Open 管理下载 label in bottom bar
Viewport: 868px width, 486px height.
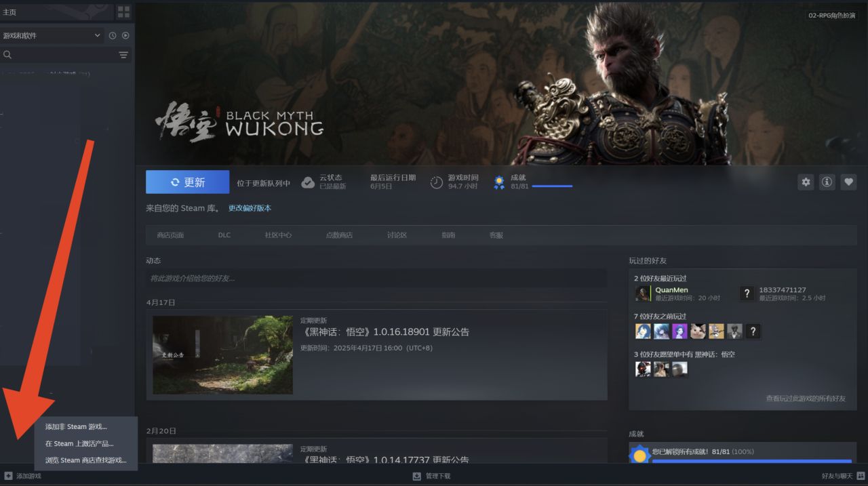point(438,477)
